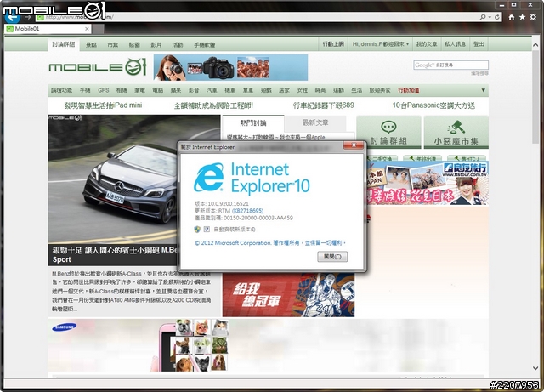The image size is (544, 392).
Task: Open the 手機 category link
Action: tap(85, 90)
